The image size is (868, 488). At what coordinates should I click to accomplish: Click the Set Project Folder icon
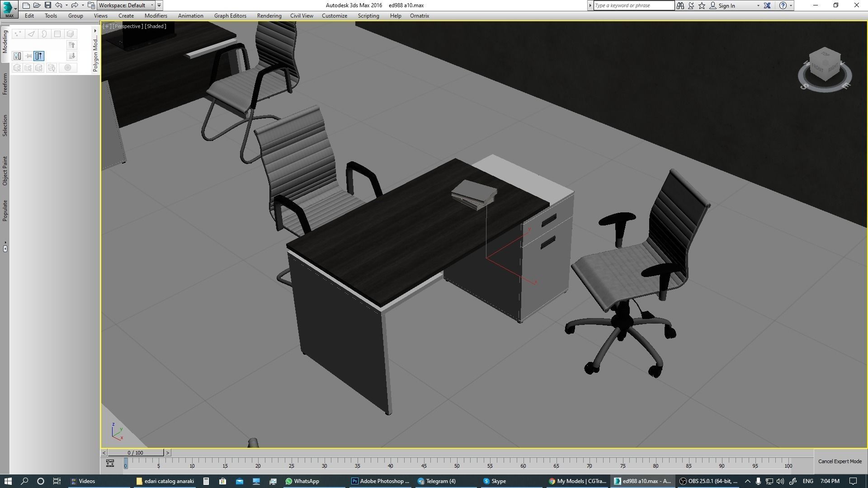[x=91, y=5]
